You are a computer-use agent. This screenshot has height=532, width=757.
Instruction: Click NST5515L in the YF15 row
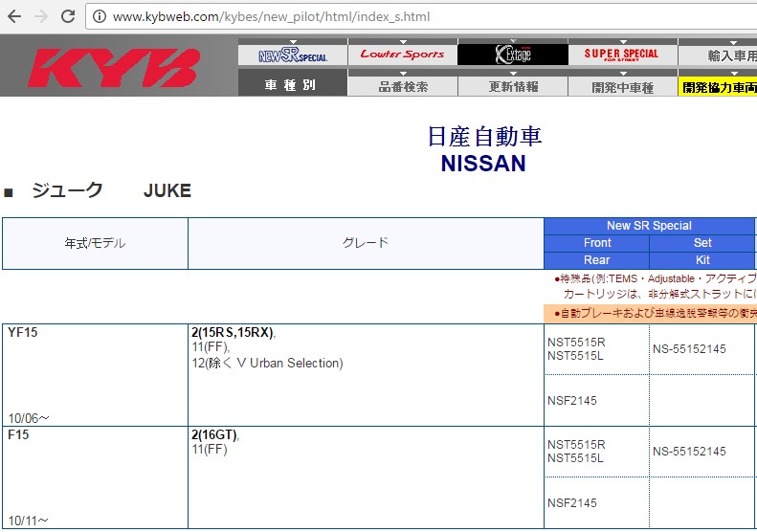point(575,356)
